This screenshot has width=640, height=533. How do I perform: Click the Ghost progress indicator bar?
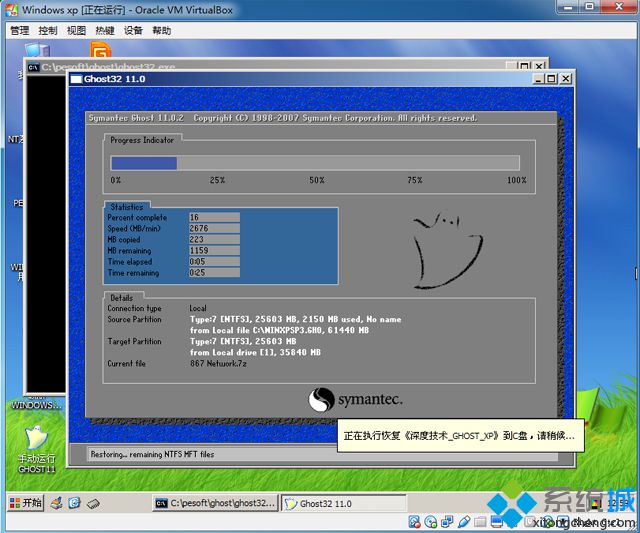point(314,163)
